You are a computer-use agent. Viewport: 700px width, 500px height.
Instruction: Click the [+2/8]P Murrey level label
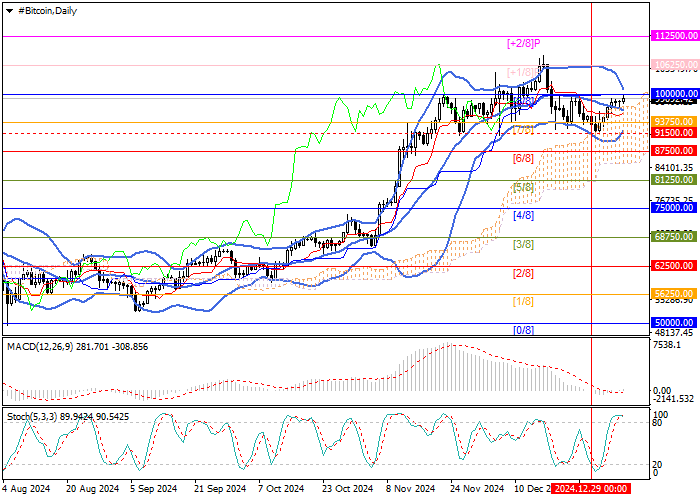pos(524,43)
